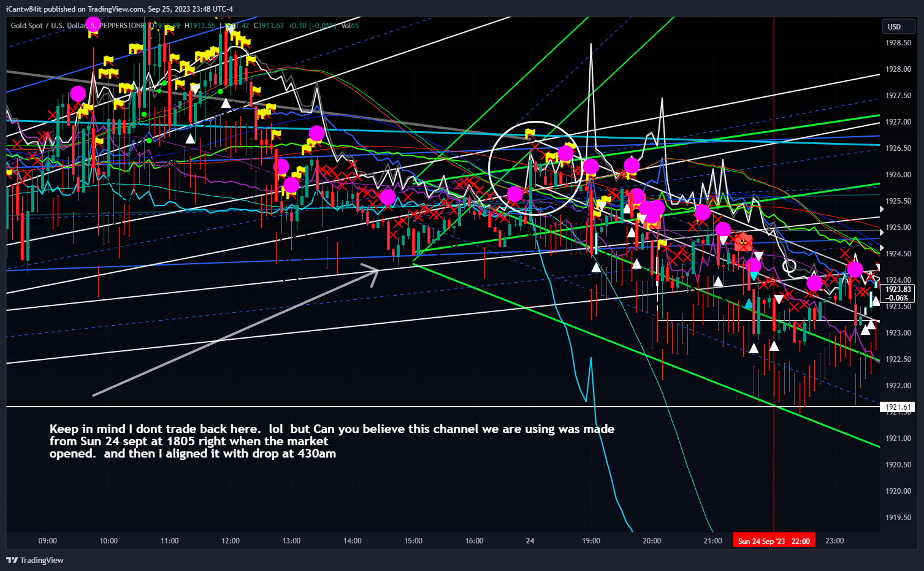Viewport: 924px width, 571px height.
Task: Click the PEPPERSTONE broker label in legend
Action: pyautogui.click(x=122, y=26)
